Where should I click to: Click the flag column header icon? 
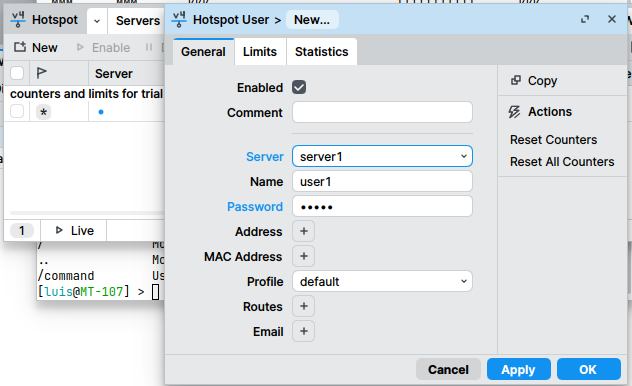[42, 73]
